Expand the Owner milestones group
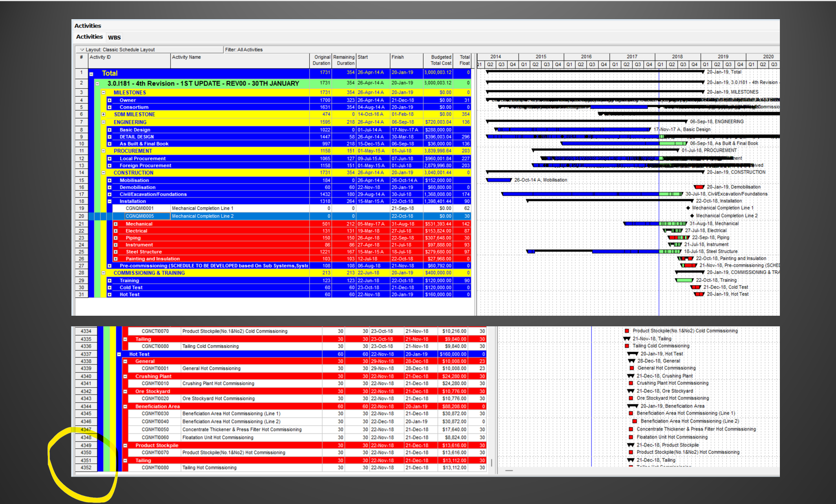This screenshot has height=504, width=836. click(x=110, y=100)
